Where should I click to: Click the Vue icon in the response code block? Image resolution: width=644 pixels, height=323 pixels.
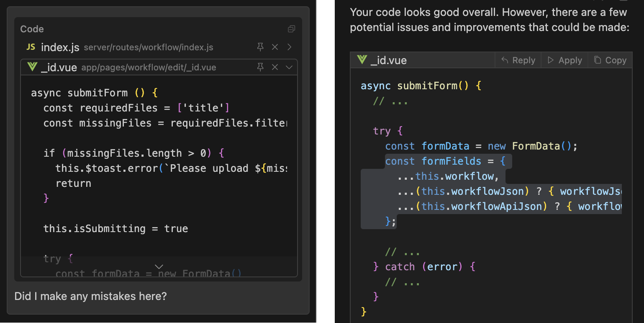pos(362,60)
